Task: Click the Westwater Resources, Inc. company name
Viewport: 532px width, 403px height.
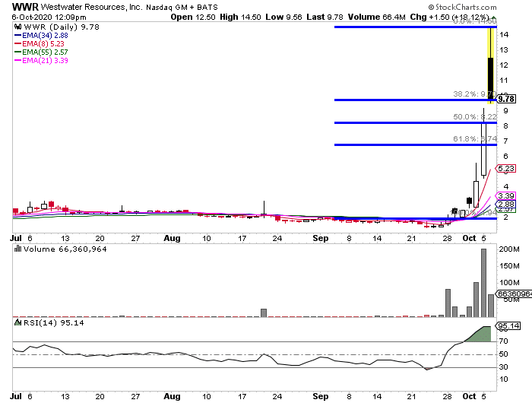Action: [x=91, y=7]
